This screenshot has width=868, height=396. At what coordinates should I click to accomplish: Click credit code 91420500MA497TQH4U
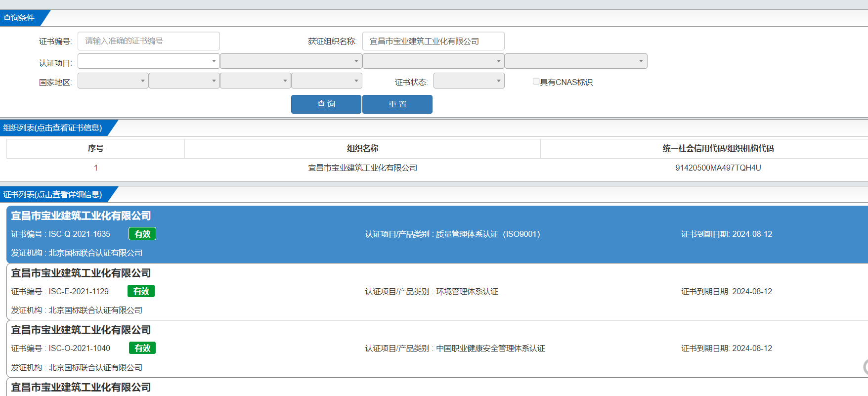(x=718, y=168)
